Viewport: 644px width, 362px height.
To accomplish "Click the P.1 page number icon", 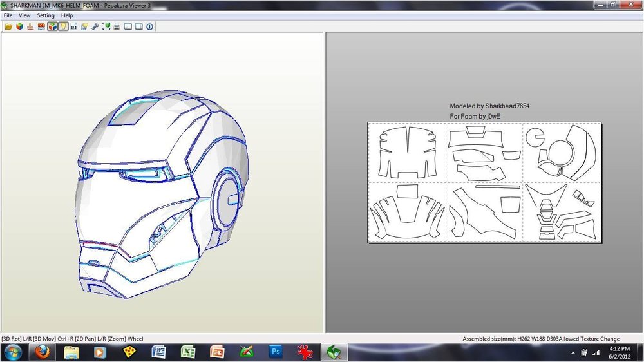I will 74,26.
